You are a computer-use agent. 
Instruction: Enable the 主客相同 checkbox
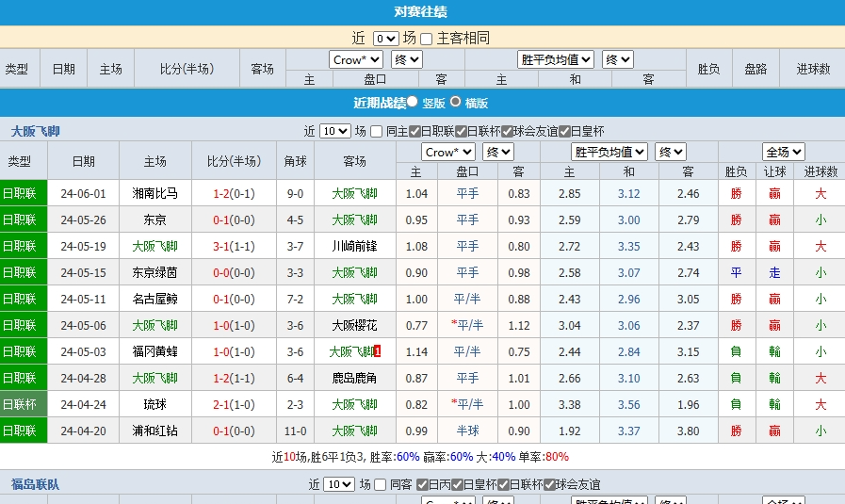427,39
